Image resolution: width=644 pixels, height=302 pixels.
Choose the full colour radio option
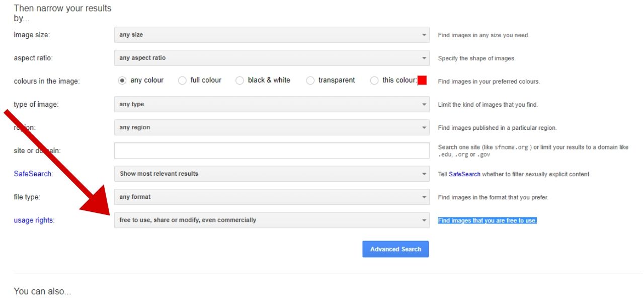[x=182, y=81]
